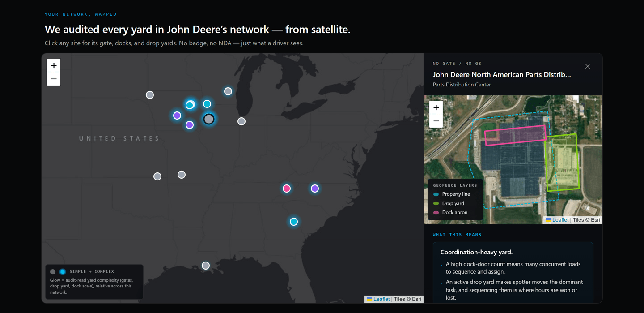The image size is (644, 313).
Task: Select the lower purple glowing marker
Action: click(x=190, y=125)
